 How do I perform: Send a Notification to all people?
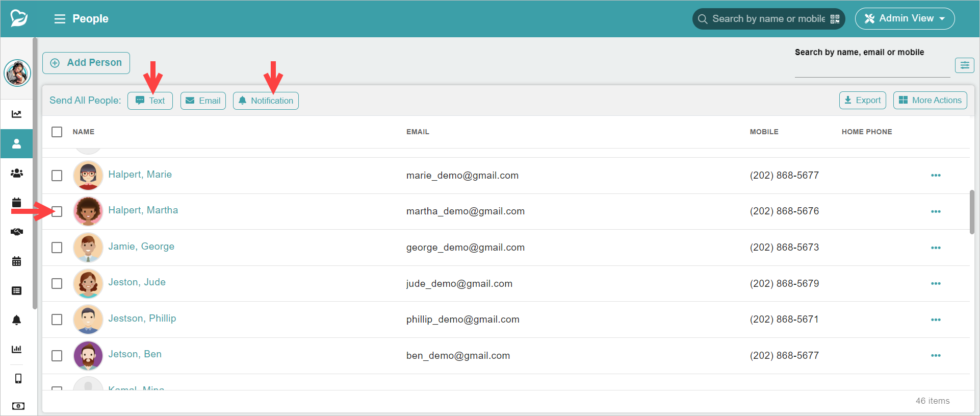coord(266,101)
